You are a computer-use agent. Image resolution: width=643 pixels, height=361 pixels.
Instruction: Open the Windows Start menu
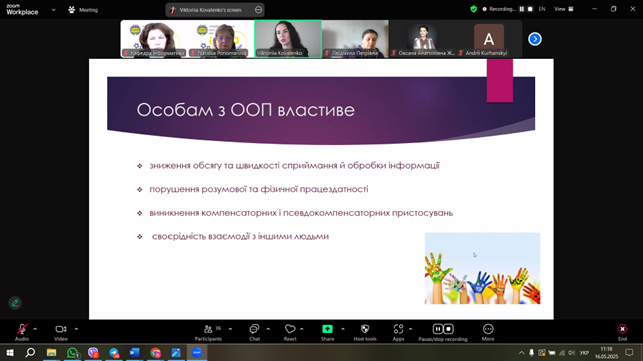coord(10,352)
